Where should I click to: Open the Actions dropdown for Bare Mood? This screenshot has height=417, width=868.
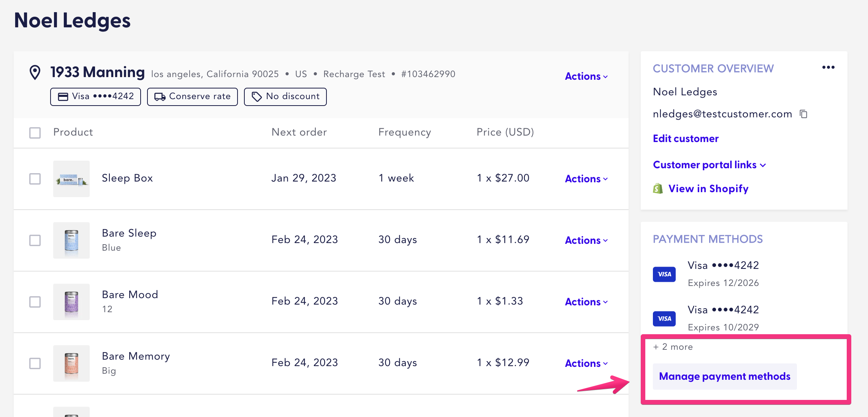586,302
